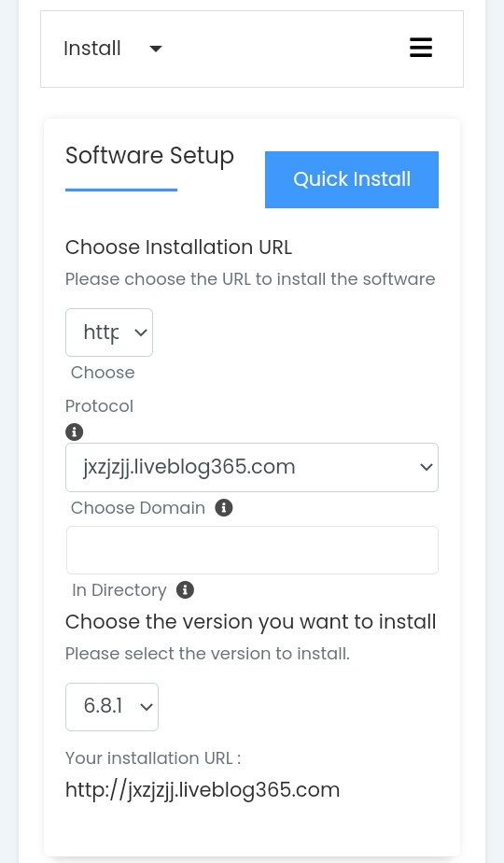Expand the jxzjzjj.liveblog365.com domain dropdown
504x863 pixels.
tap(252, 467)
